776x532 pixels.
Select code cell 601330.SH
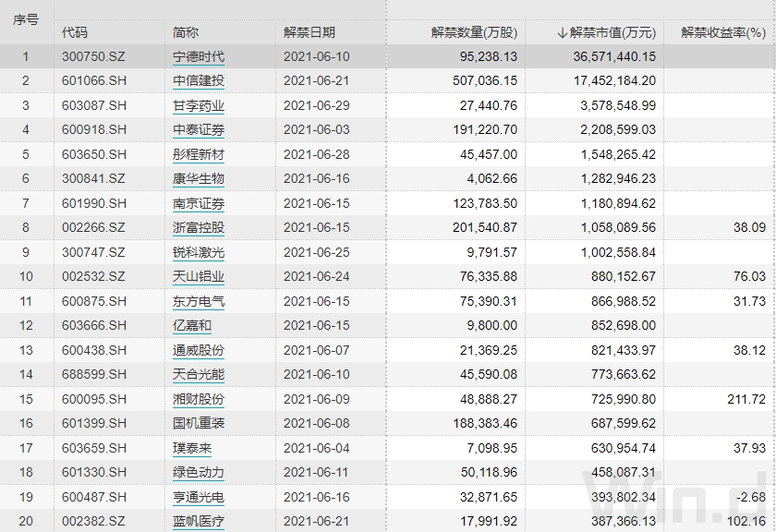[x=94, y=473]
